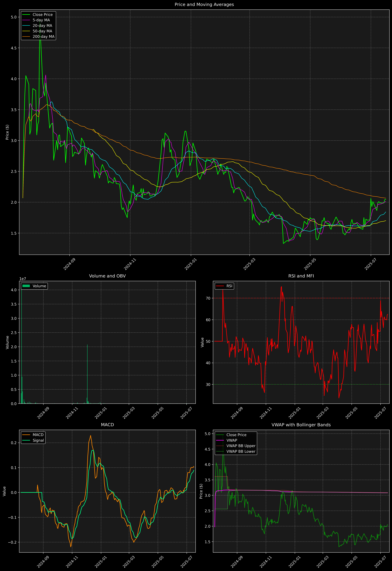The image size is (392, 571).
Task: Click the cyan 20-day MA legend line sample
Action: pos(26,26)
